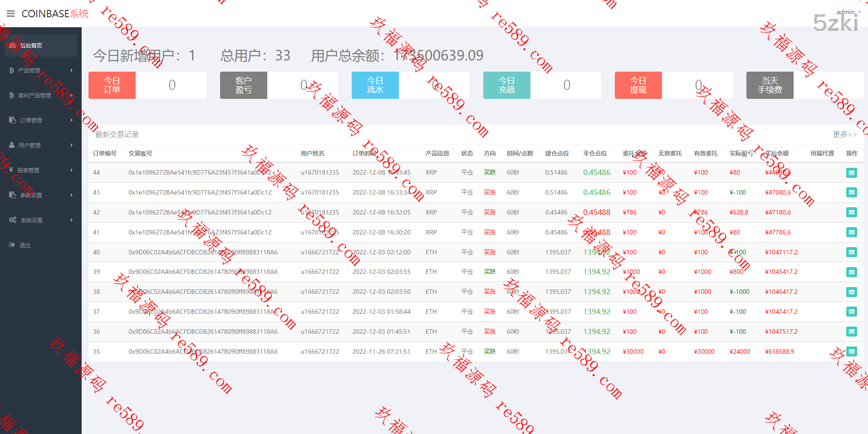Screen dimensions: 868x434
Task: Click the red 今日订单 tile
Action: [112, 85]
